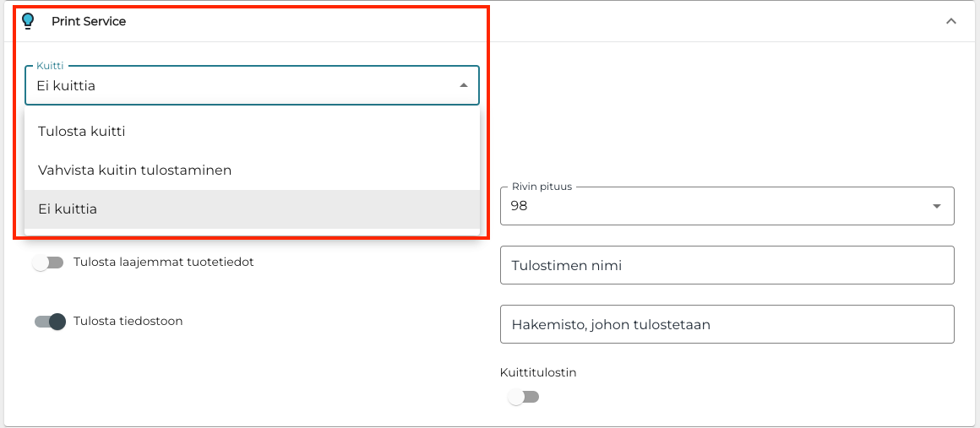Click the value 98 in Rivin pituus
Viewport: 980px width, 428px height.
(519, 206)
